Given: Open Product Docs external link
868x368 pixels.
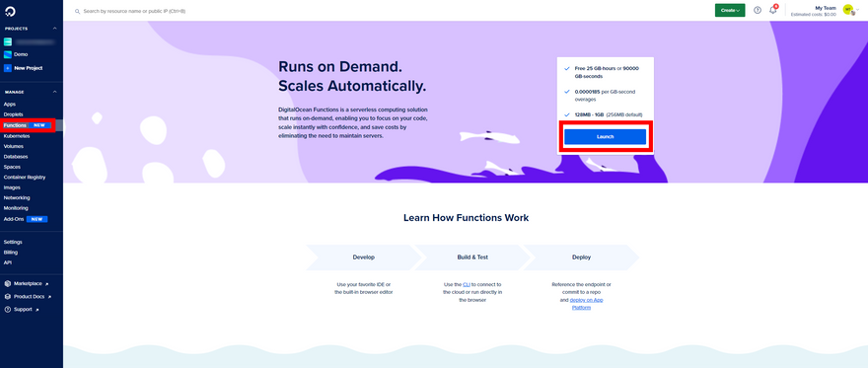Looking at the screenshot, I should click(x=31, y=297).
